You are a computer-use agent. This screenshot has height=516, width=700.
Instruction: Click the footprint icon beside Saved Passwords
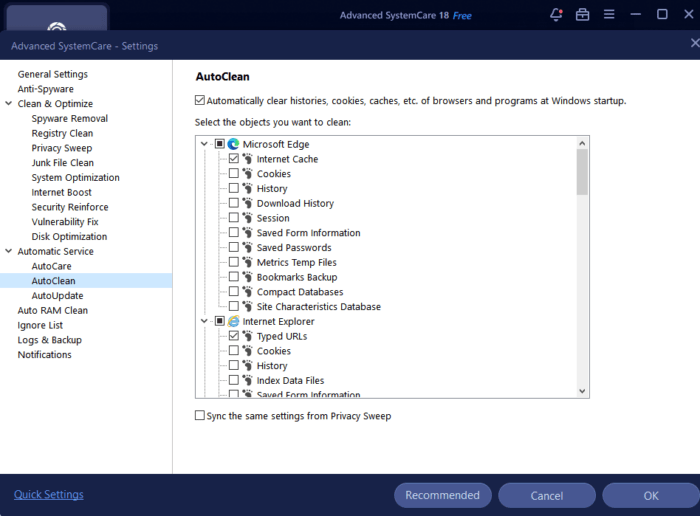[x=248, y=248]
